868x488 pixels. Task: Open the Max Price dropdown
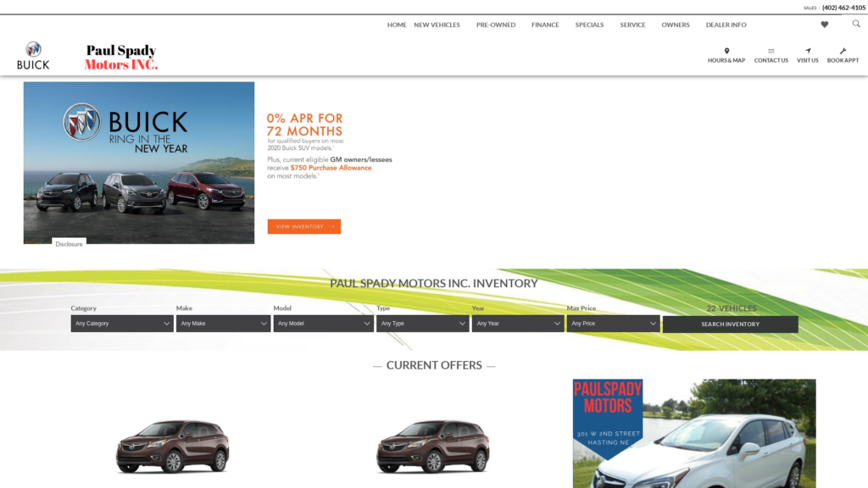pyautogui.click(x=613, y=324)
